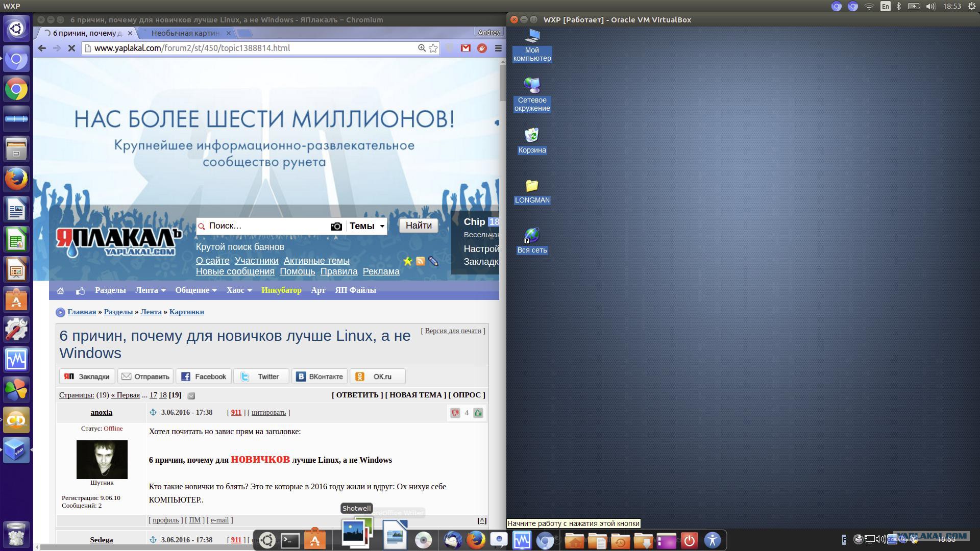980x551 pixels.
Task: Expand the Лента menu in the nav bar
Action: [150, 290]
